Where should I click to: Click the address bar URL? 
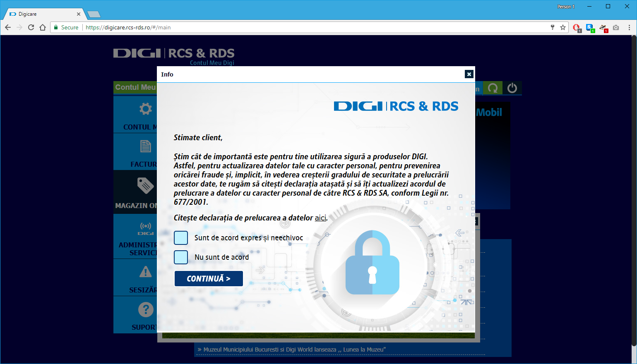tap(128, 27)
